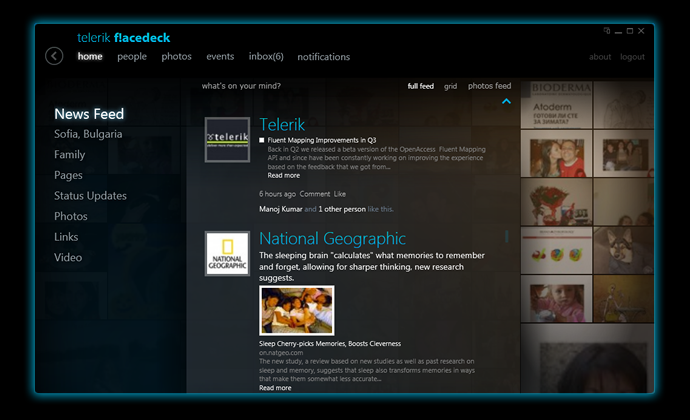View the notifications tab
The width and height of the screenshot is (690, 420).
click(323, 57)
